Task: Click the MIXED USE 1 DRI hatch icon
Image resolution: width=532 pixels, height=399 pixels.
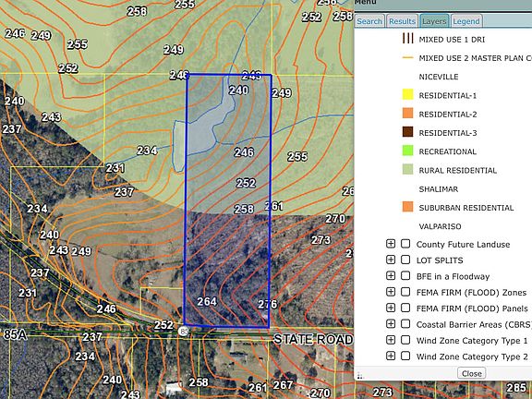Action: [408, 39]
